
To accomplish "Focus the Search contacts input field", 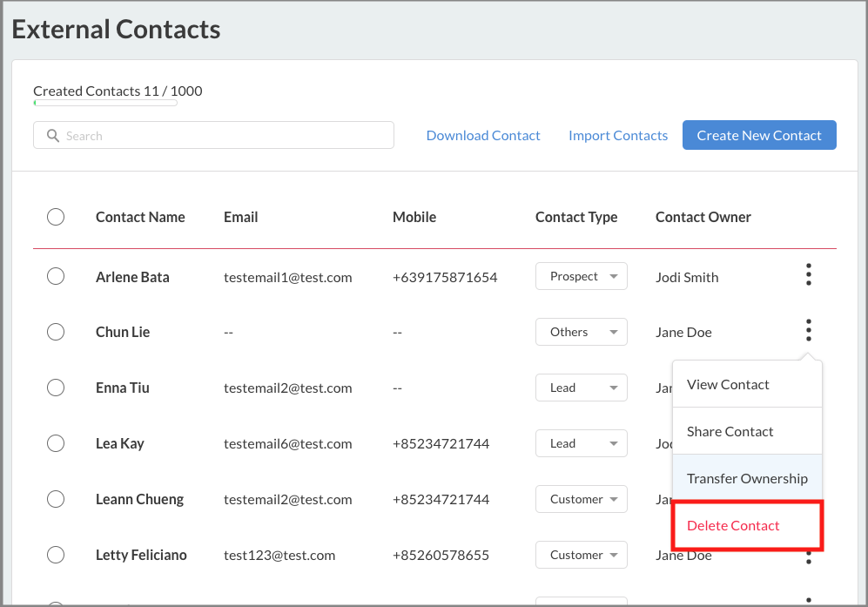I will [213, 135].
